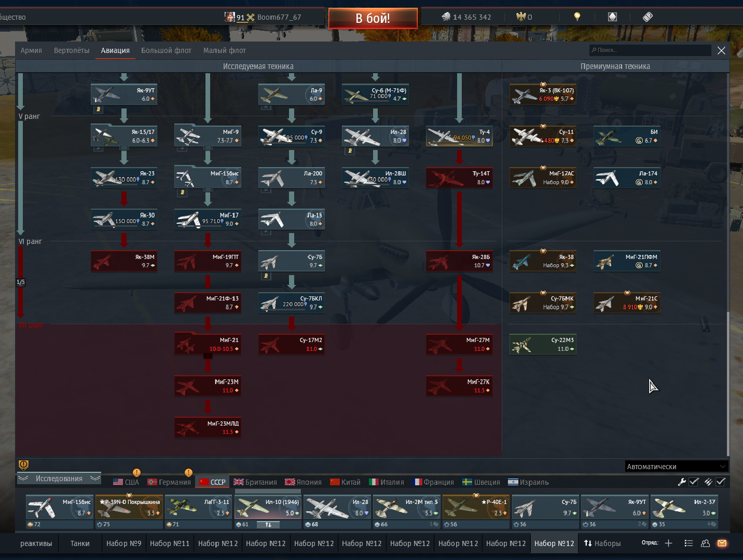Screen dimensions: 743x560
Task: Select the Израиль nation tab
Action: [528, 482]
